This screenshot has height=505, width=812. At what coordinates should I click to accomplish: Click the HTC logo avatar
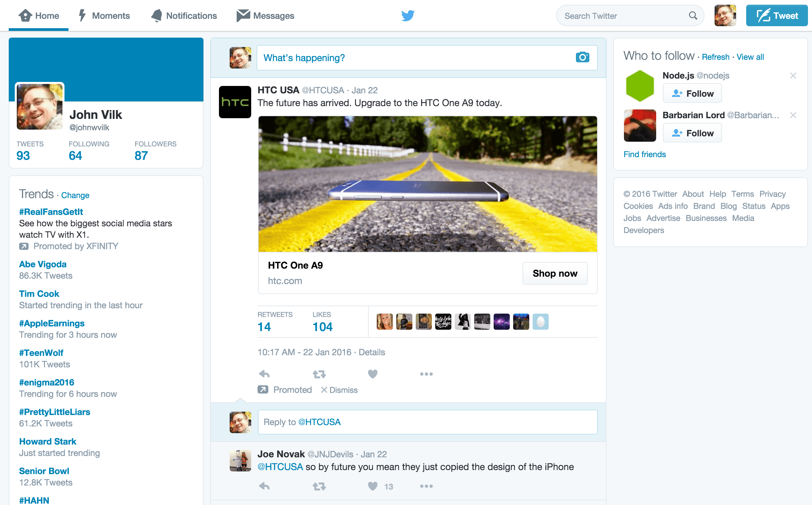[235, 102]
